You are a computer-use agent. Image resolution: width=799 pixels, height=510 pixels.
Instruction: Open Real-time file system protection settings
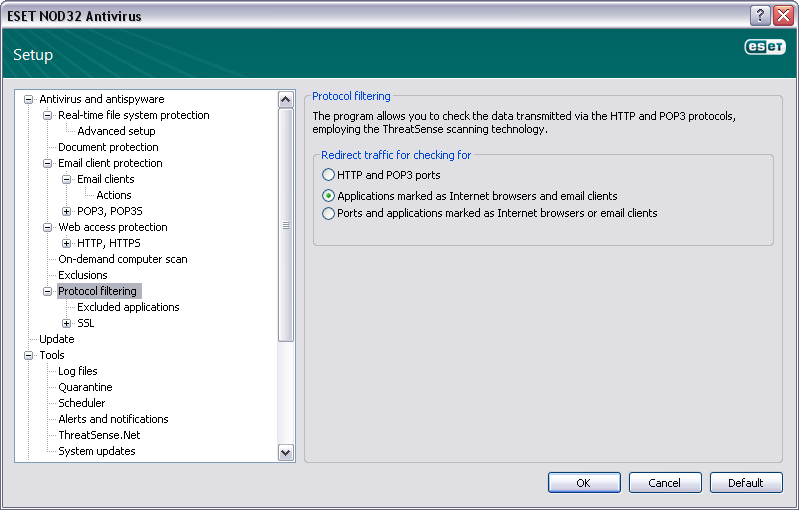(x=134, y=115)
